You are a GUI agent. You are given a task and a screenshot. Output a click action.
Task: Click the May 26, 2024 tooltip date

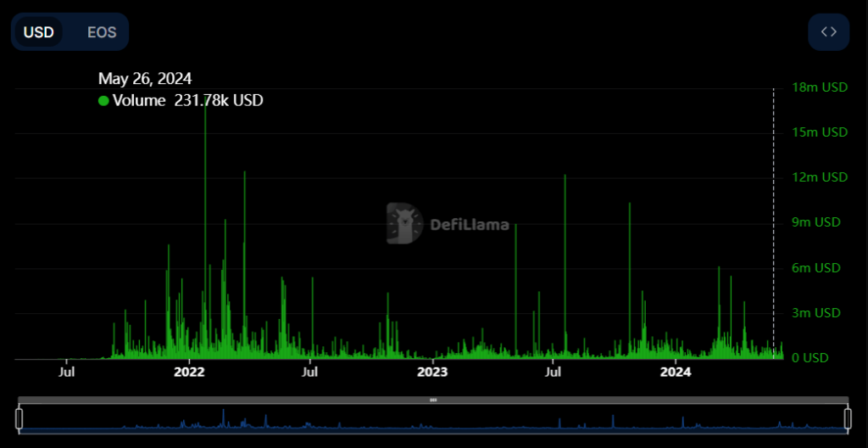tap(145, 79)
